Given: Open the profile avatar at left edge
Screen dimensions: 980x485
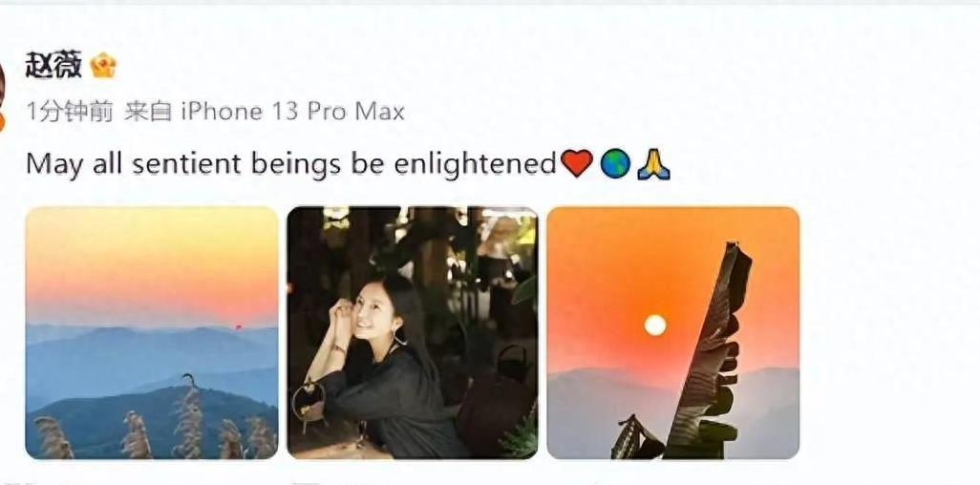Looking at the screenshot, I should pos(2,88).
